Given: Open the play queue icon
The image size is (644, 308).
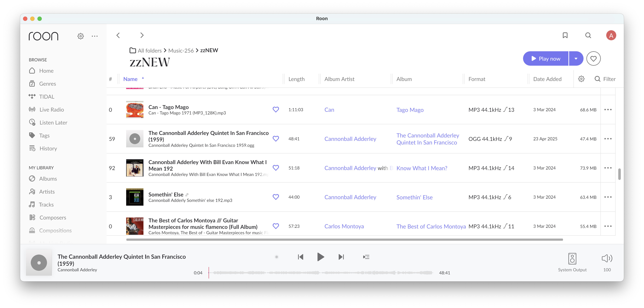Looking at the screenshot, I should [366, 257].
